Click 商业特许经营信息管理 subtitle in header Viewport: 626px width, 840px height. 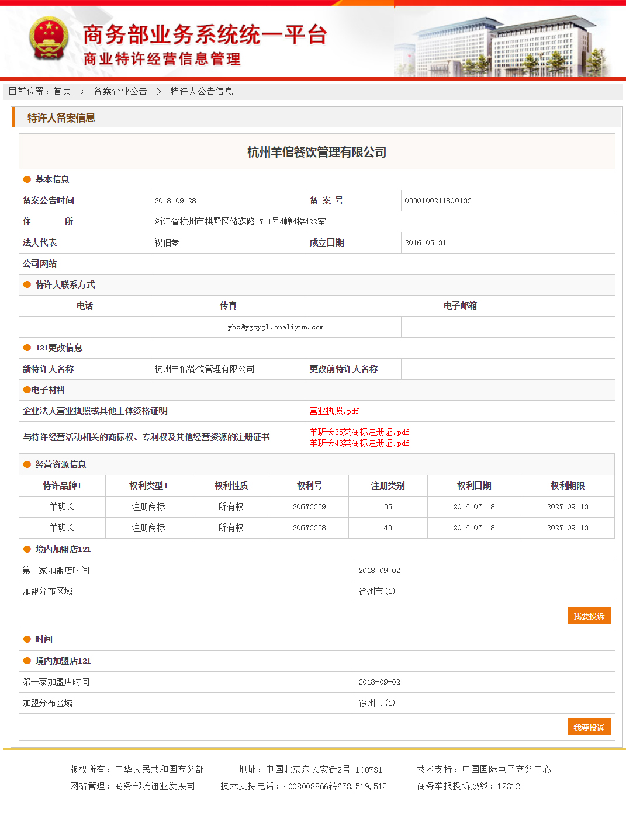162,59
